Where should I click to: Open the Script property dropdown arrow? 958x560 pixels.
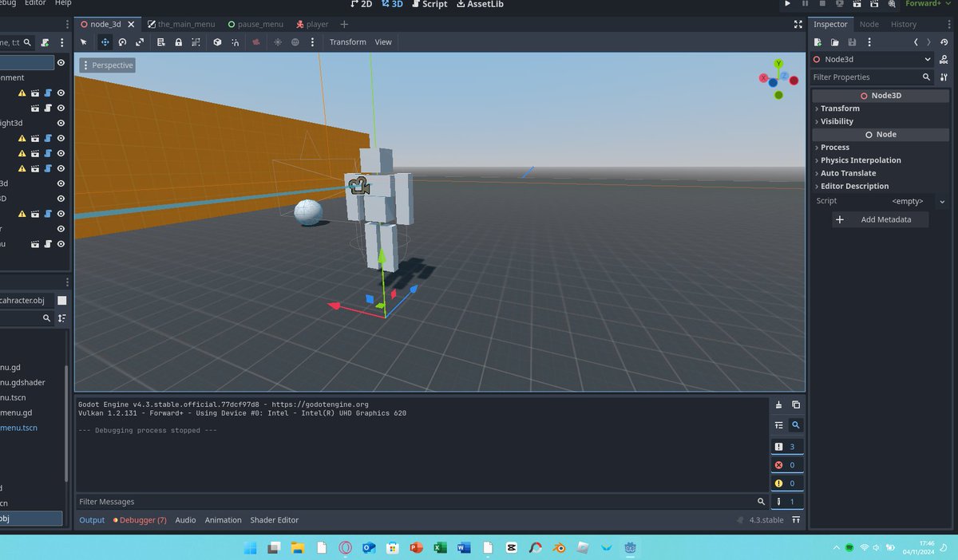pyautogui.click(x=942, y=202)
